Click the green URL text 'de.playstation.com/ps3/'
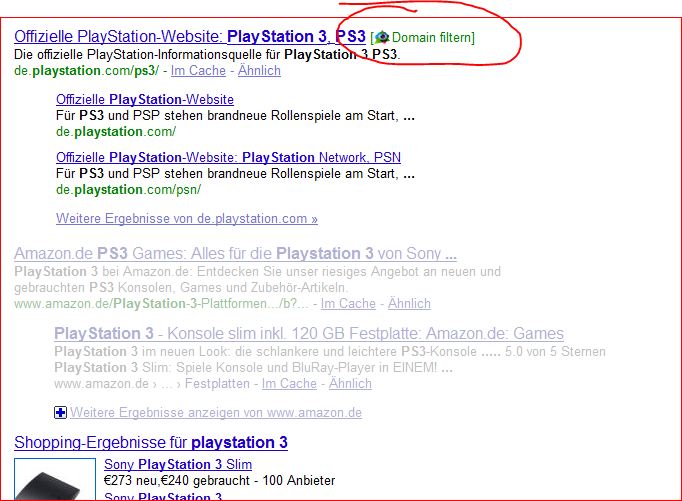 click(87, 70)
